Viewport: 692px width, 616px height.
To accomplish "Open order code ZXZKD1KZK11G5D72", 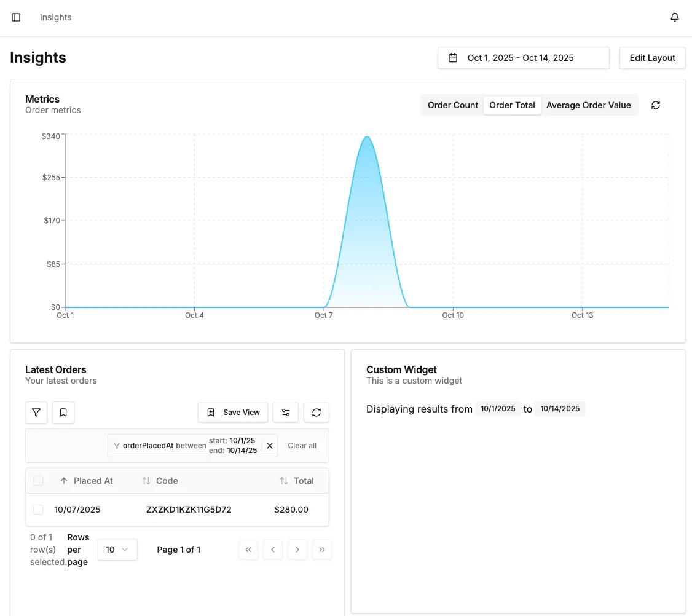I will (x=189, y=510).
